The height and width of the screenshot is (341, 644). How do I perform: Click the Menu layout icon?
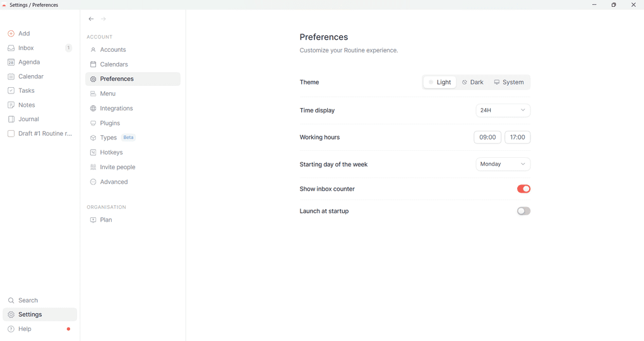click(93, 93)
